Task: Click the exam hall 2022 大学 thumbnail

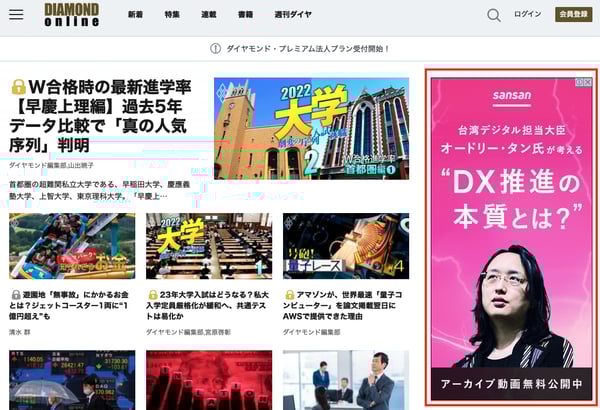Action: tap(209, 246)
